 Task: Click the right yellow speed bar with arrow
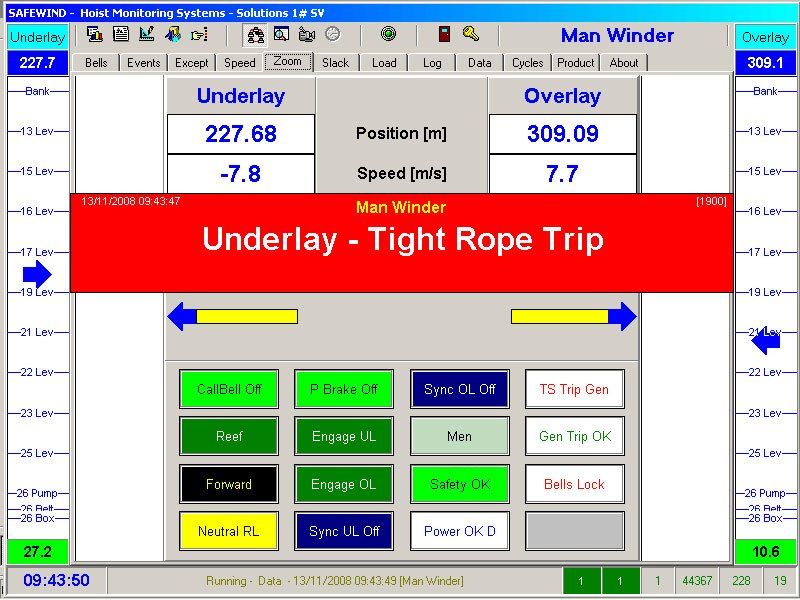point(574,316)
